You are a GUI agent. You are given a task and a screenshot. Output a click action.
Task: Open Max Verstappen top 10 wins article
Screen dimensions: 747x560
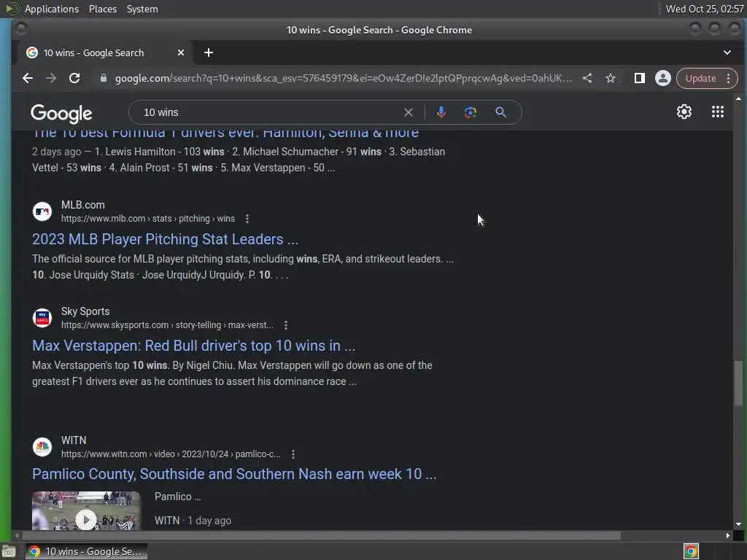193,346
